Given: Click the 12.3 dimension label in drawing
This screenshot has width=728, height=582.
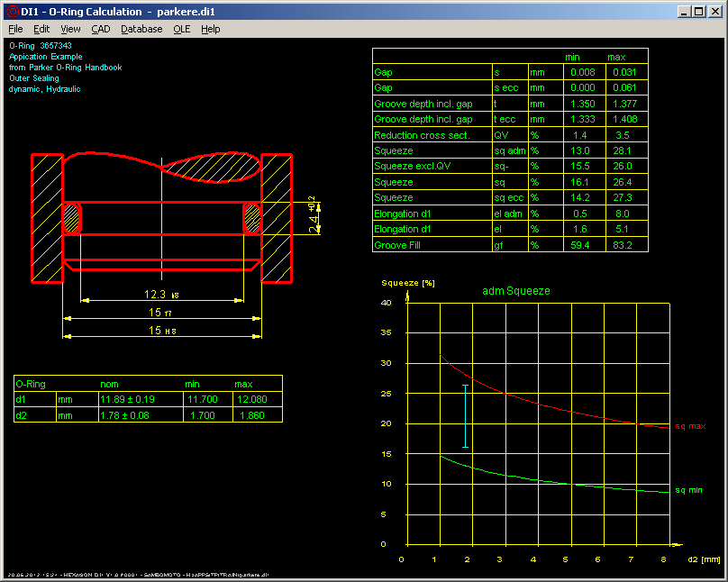Looking at the screenshot, I should coord(161,295).
